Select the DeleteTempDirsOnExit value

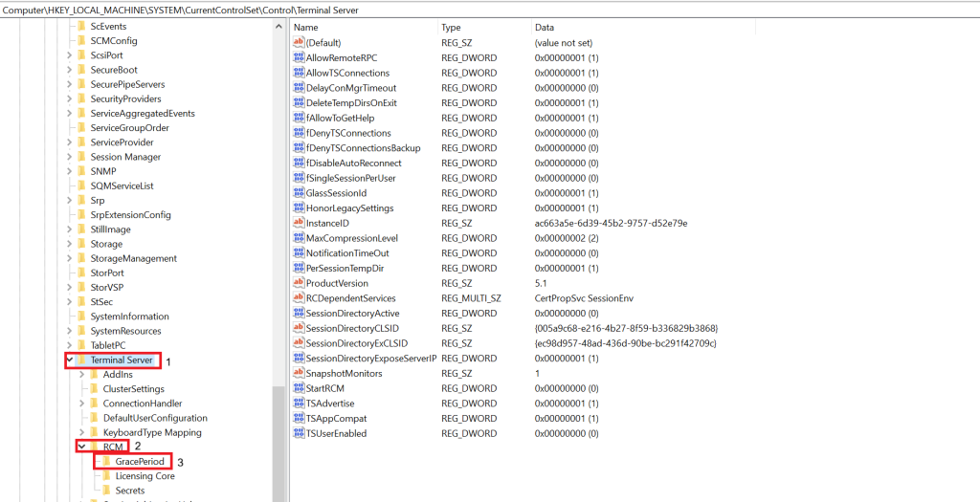click(351, 102)
